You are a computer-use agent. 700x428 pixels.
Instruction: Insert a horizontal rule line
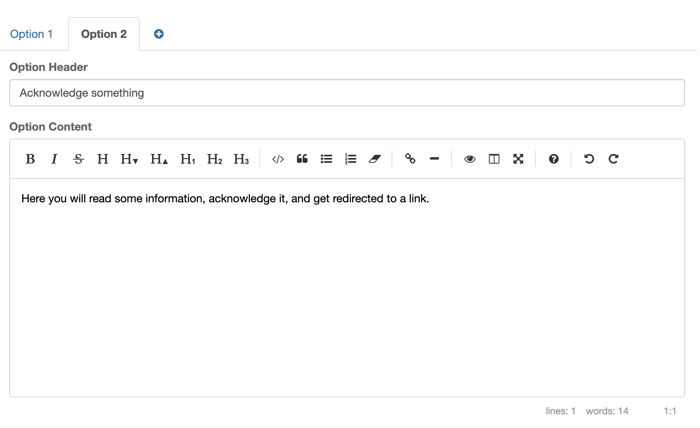coord(434,159)
